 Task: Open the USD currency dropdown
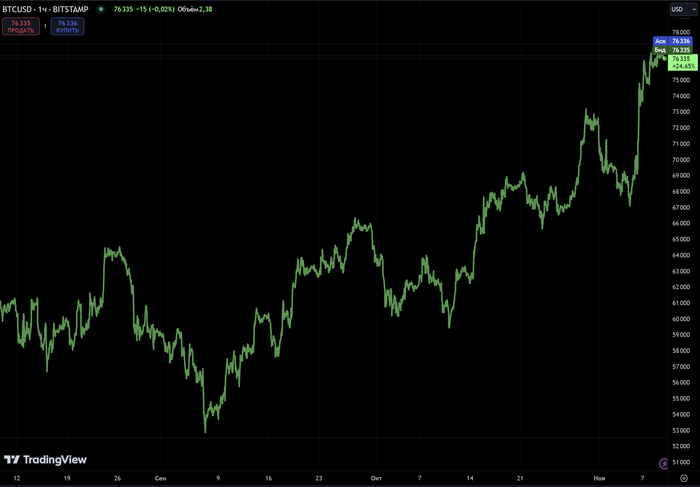[x=683, y=9]
